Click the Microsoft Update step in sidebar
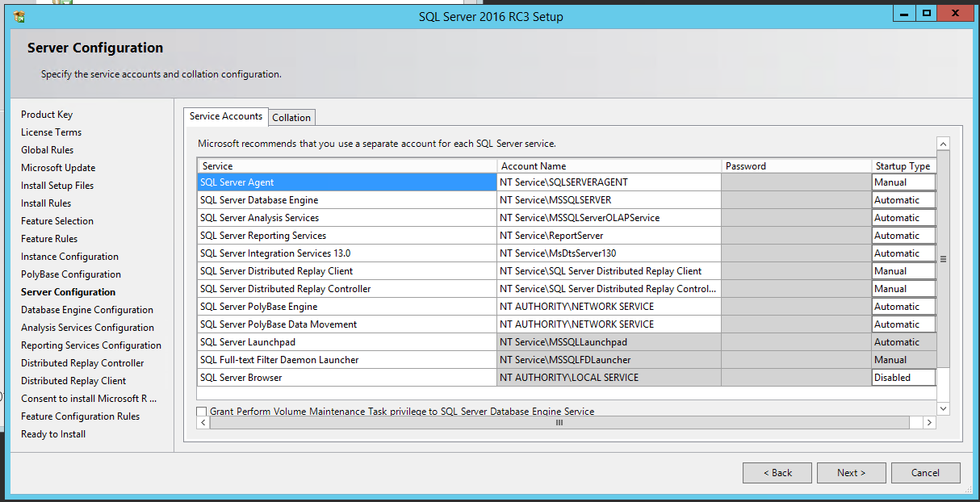The image size is (980, 502). [x=58, y=168]
